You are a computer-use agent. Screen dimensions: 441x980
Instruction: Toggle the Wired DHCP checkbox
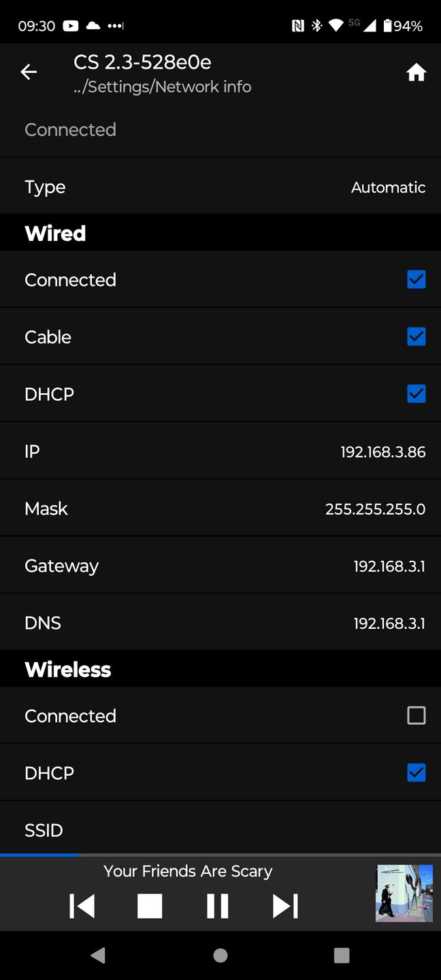416,393
